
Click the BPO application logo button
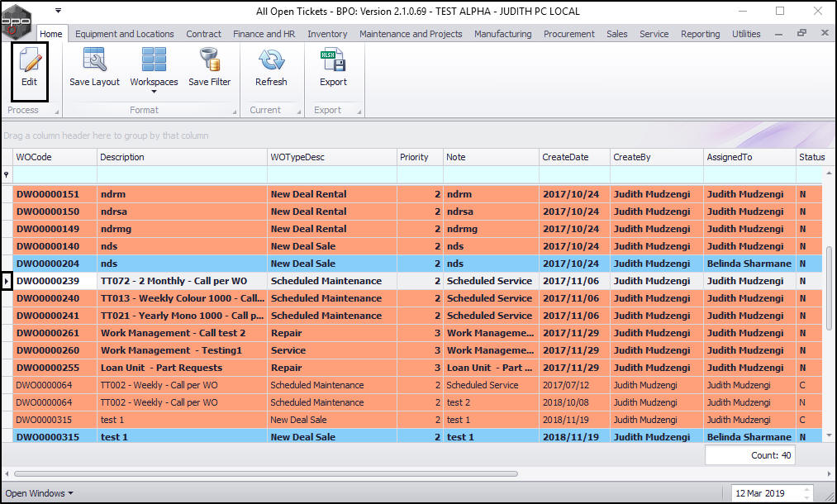point(17,20)
